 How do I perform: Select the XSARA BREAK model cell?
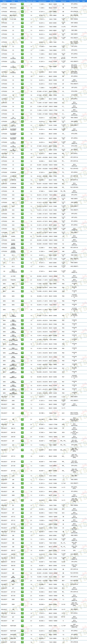pyautogui.click(x=13, y=244)
